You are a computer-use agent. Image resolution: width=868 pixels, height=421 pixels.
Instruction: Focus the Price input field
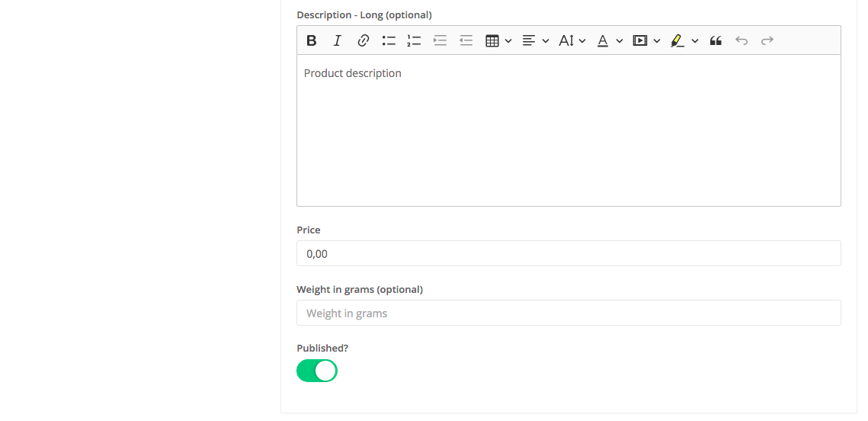(569, 253)
